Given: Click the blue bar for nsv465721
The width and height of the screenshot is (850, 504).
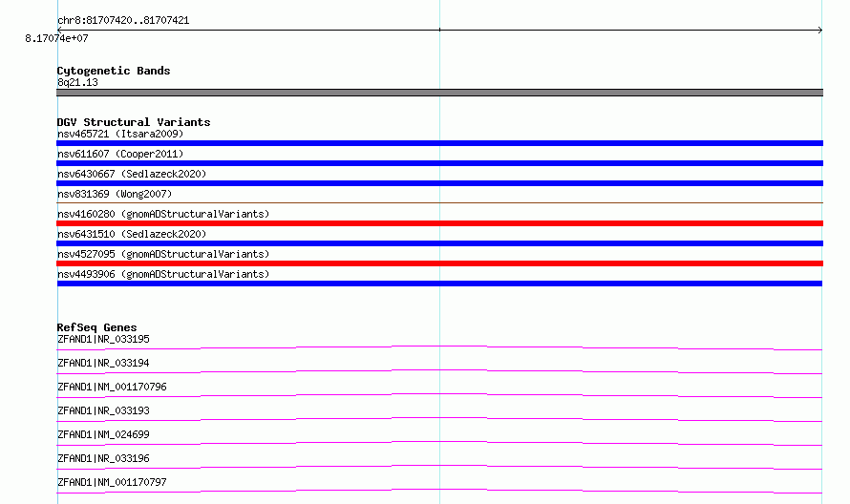Looking at the screenshot, I should point(439,143).
